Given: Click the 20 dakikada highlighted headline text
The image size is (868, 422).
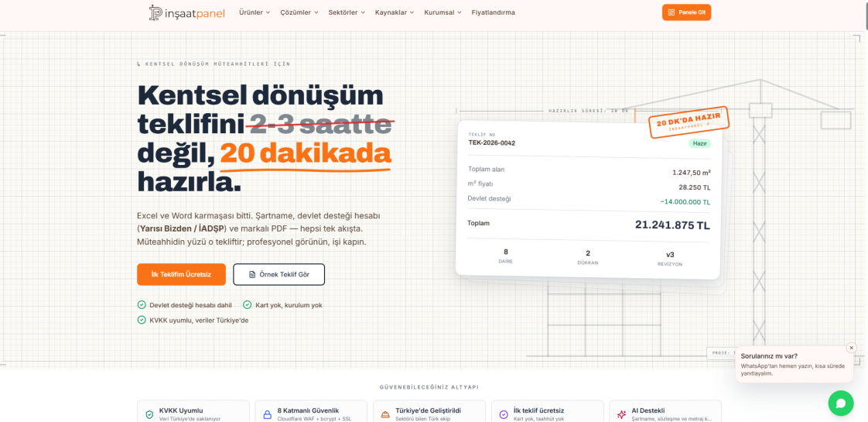Looking at the screenshot, I should click(x=306, y=154).
